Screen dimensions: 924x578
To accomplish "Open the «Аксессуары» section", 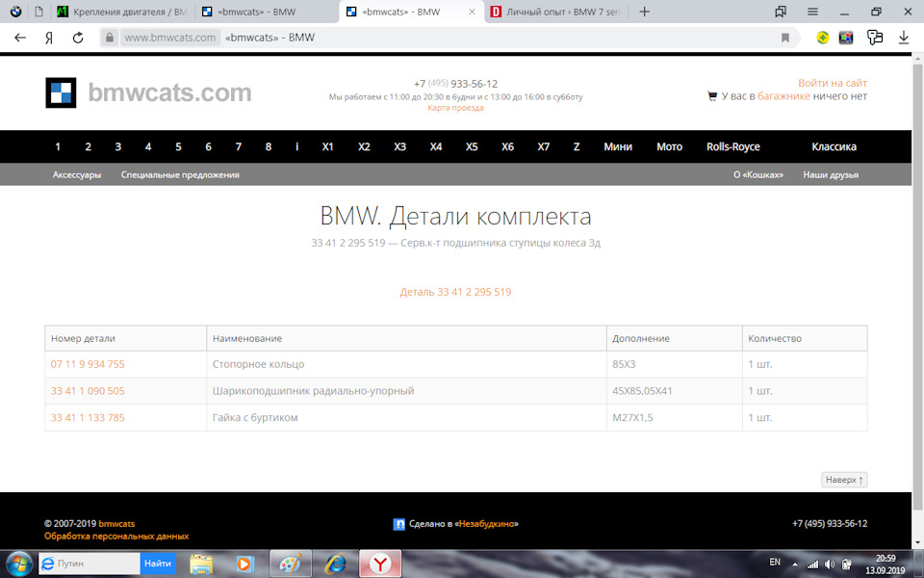I will [75, 175].
